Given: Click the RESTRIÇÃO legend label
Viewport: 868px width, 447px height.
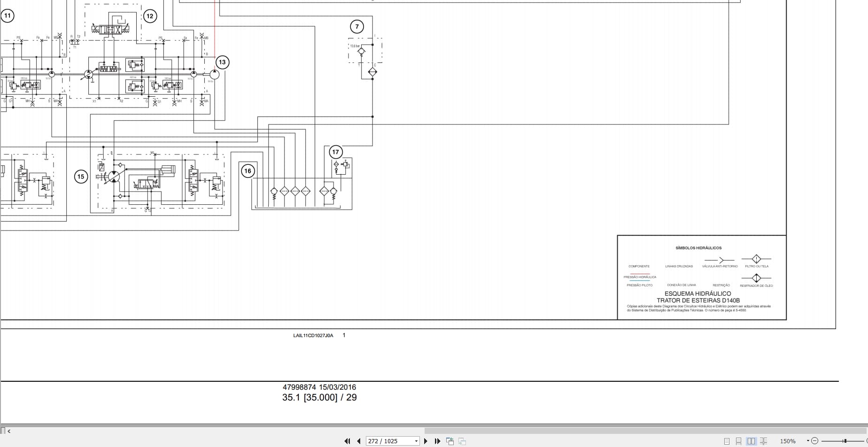Looking at the screenshot, I should (721, 285).
